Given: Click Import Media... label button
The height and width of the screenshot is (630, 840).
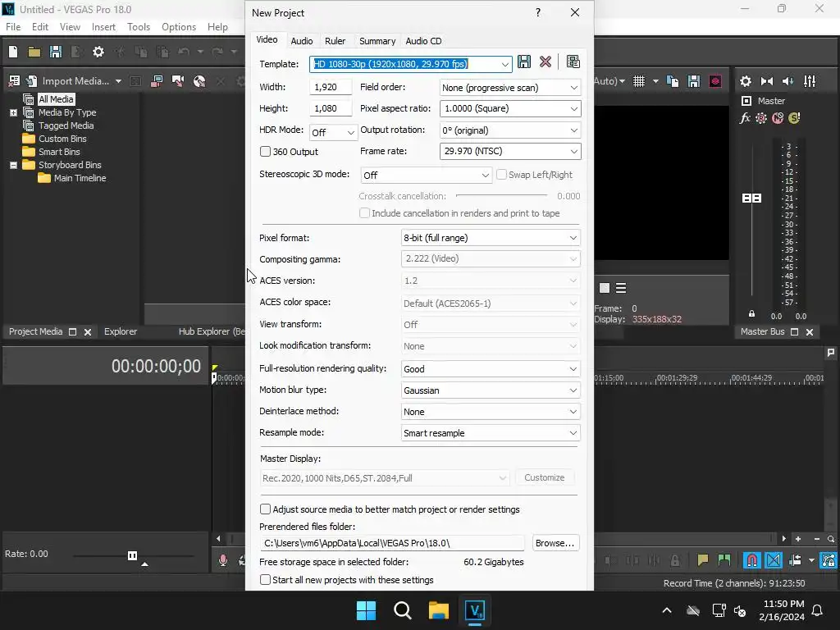Looking at the screenshot, I should pos(75,81).
